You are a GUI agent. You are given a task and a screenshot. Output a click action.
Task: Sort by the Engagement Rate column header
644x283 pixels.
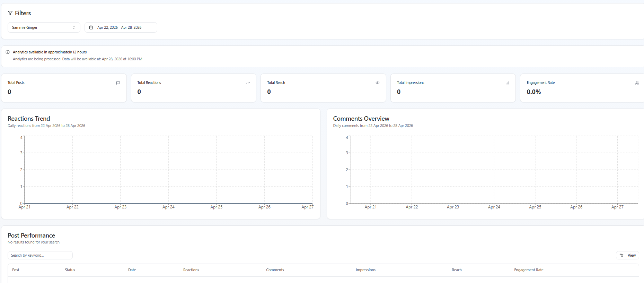(x=528, y=270)
